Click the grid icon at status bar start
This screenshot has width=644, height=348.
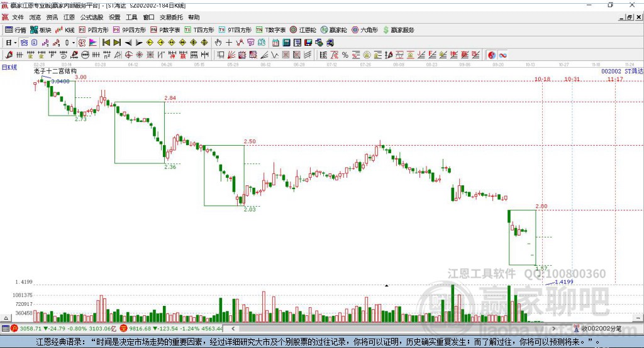coord(5,329)
